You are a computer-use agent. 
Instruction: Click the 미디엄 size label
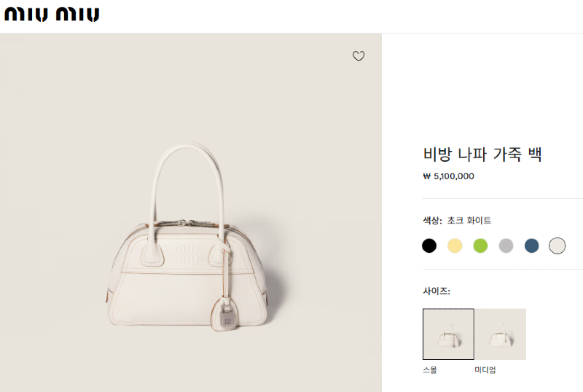[485, 369]
